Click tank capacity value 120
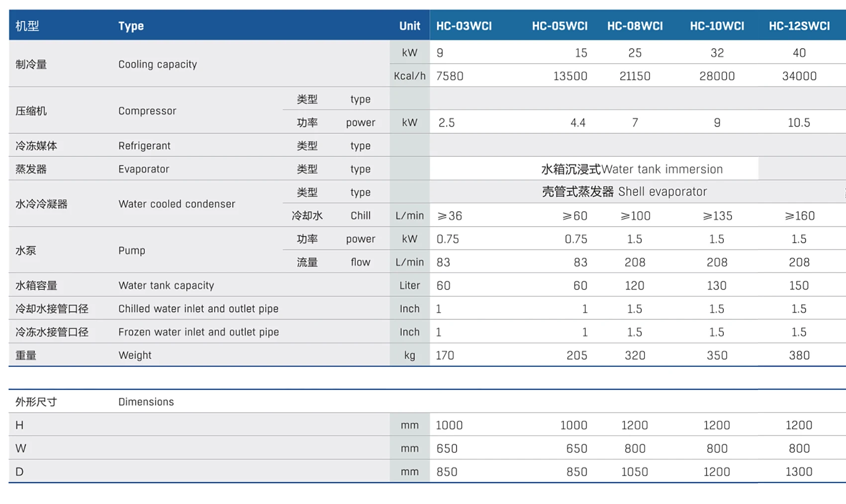This screenshot has width=846, height=504. click(x=635, y=286)
